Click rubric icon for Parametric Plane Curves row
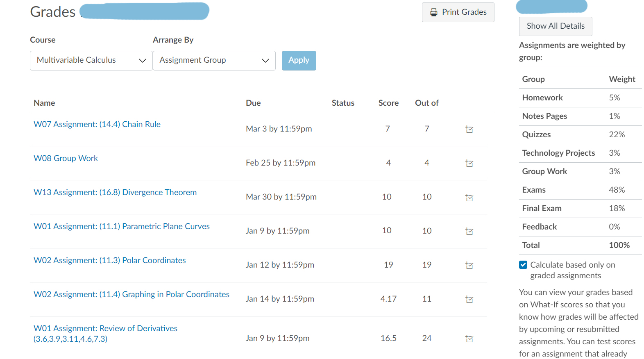644x359 pixels. [x=469, y=232]
